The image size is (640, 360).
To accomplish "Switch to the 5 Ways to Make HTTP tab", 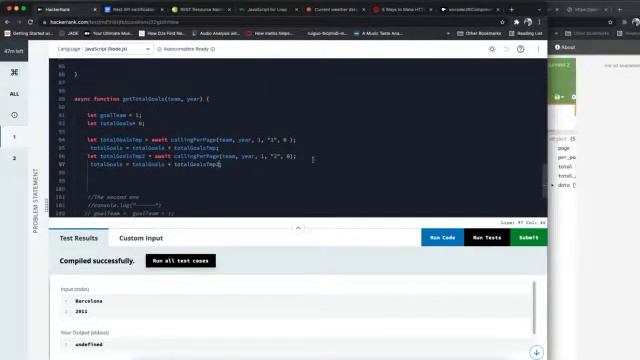I will (x=402, y=9).
